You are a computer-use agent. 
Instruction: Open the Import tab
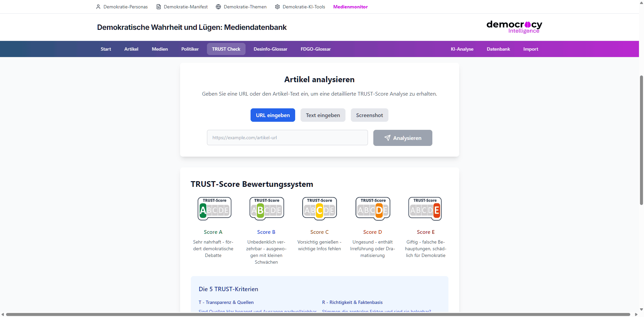click(531, 49)
